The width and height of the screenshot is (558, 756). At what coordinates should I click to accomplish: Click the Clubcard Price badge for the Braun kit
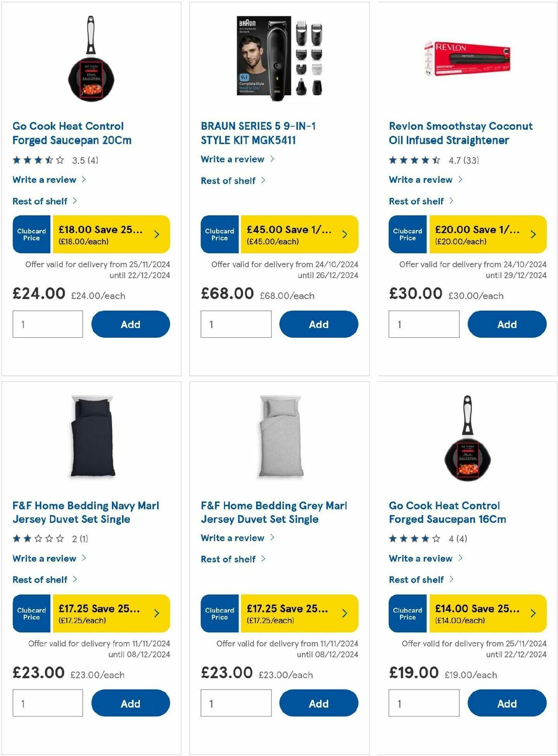click(219, 235)
